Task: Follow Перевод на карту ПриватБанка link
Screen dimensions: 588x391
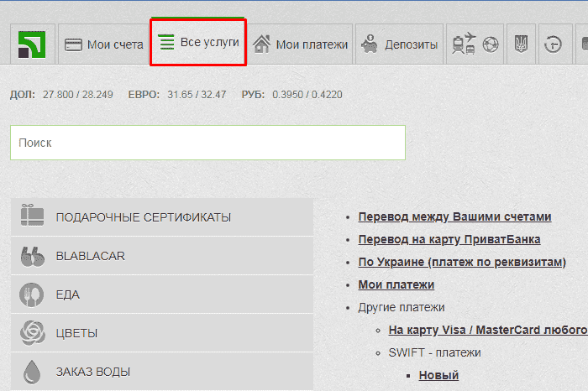Action: pyautogui.click(x=449, y=239)
